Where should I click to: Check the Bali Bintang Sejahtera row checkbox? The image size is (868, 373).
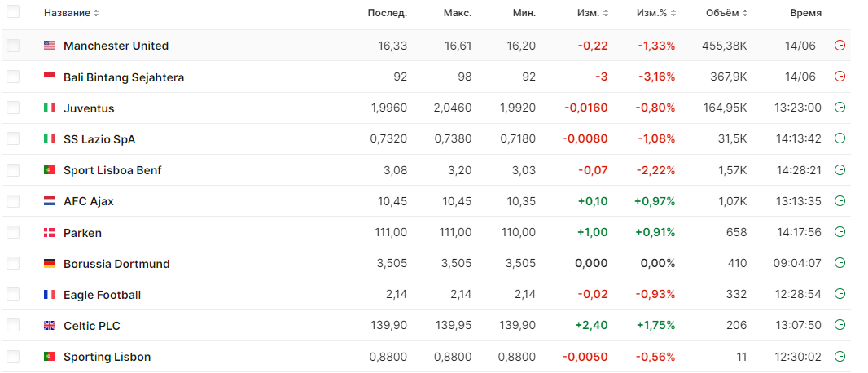(13, 77)
